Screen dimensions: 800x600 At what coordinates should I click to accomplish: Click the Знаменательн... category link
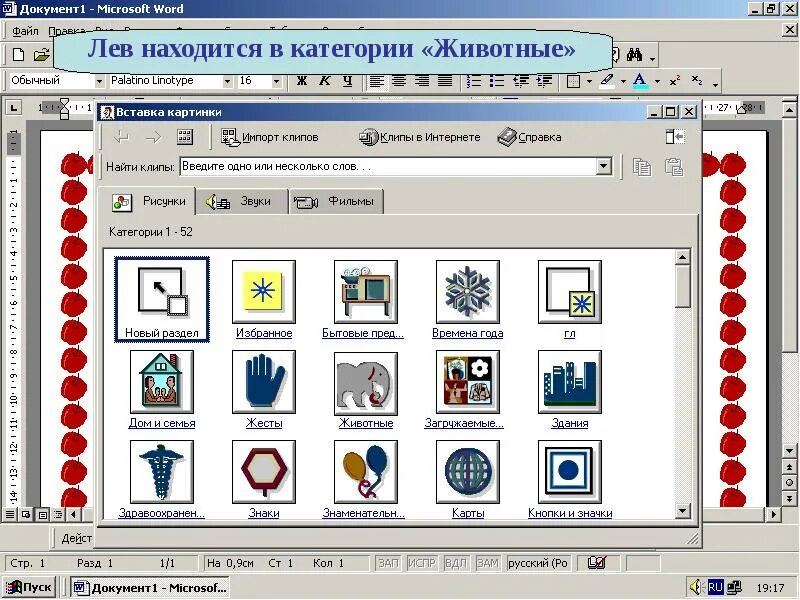tap(363, 513)
